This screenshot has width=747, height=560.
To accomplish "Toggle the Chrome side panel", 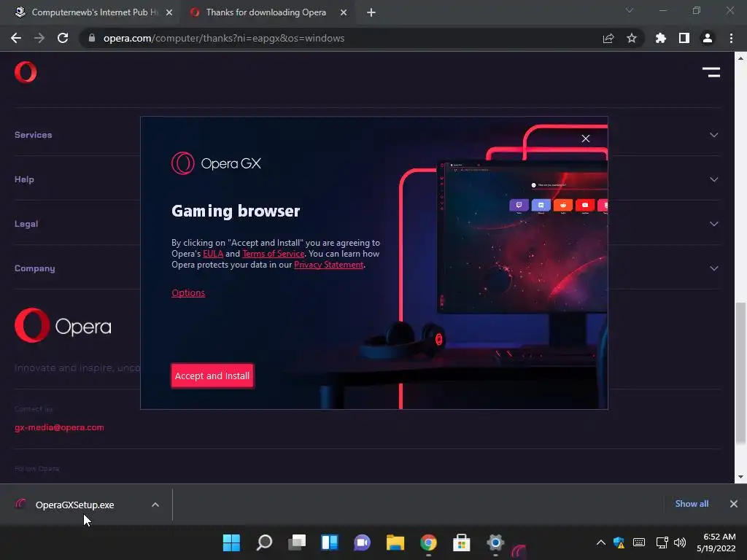I will tap(684, 38).
